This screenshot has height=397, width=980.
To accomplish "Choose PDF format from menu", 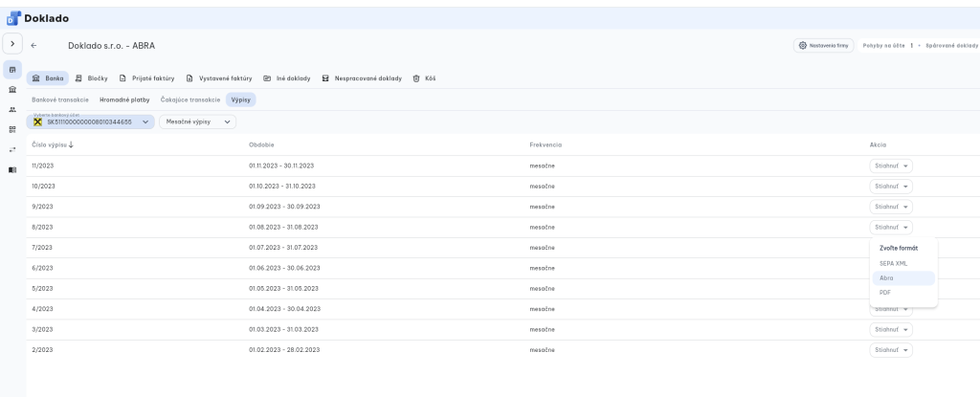I will click(903, 293).
